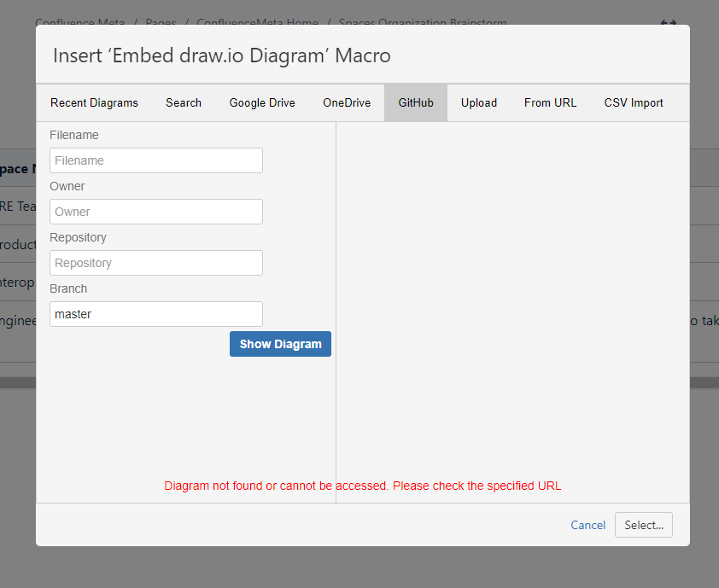This screenshot has width=719, height=588.
Task: Click the Owner label above the field
Action: point(67,187)
